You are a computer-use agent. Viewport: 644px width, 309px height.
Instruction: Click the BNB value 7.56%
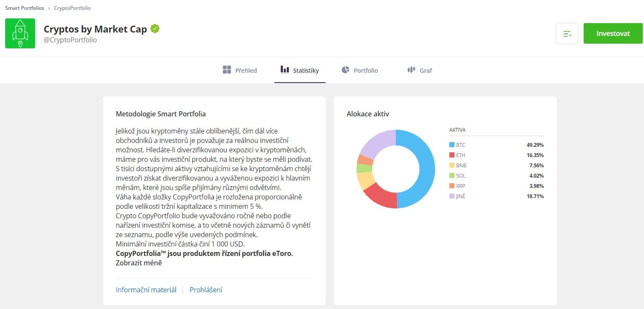click(x=536, y=166)
